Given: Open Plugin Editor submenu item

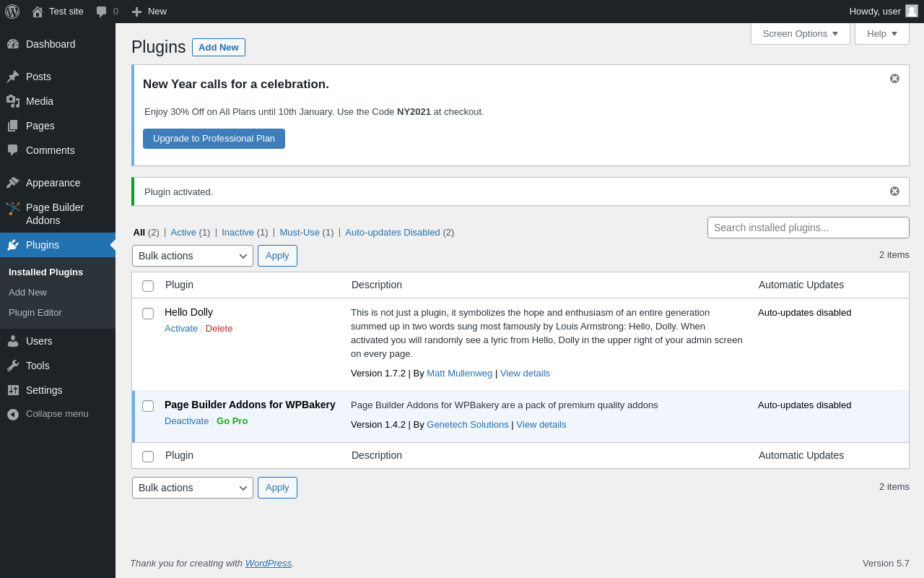Looking at the screenshot, I should pyautogui.click(x=35, y=313).
